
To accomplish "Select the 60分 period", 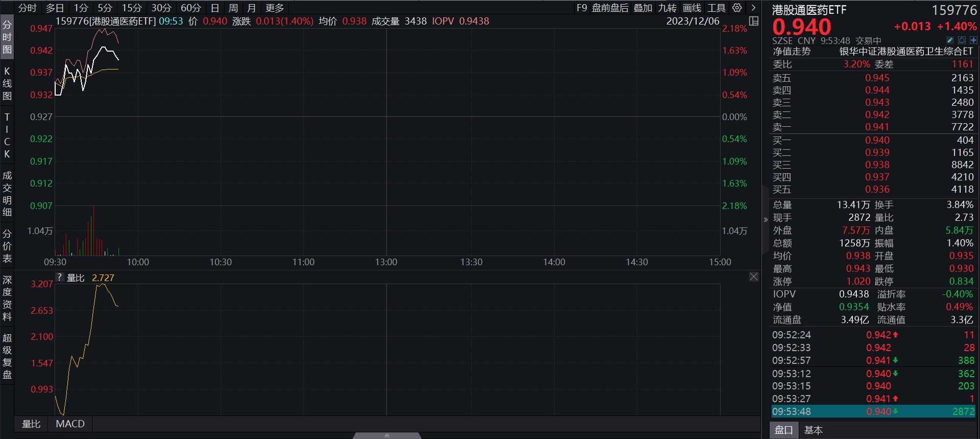I will (x=191, y=8).
